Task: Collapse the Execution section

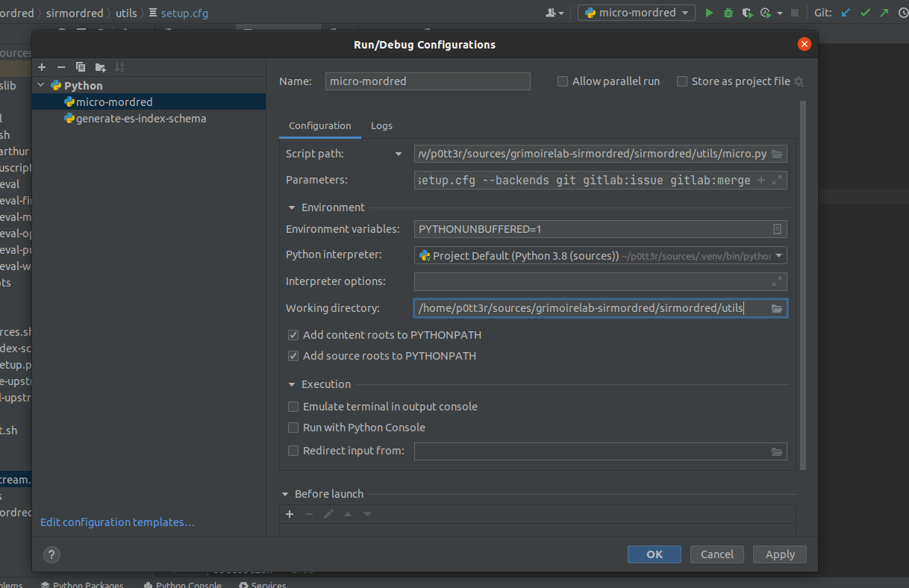Action: pyautogui.click(x=292, y=384)
